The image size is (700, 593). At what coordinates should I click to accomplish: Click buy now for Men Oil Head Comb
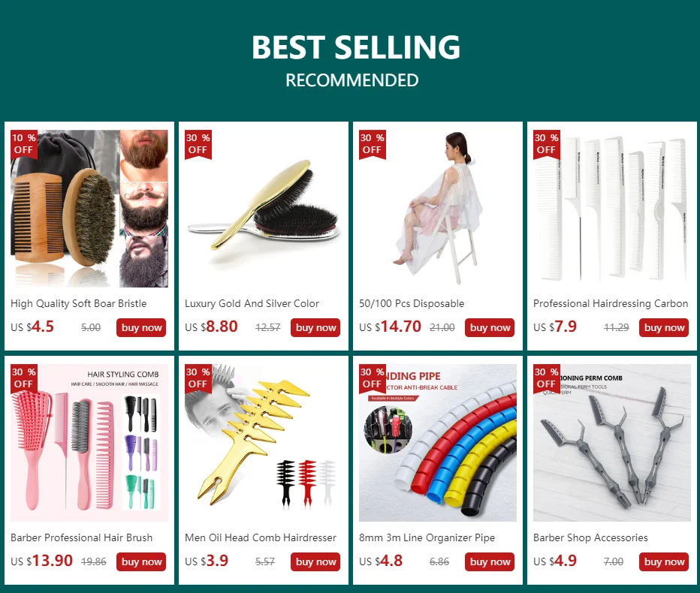(x=315, y=561)
